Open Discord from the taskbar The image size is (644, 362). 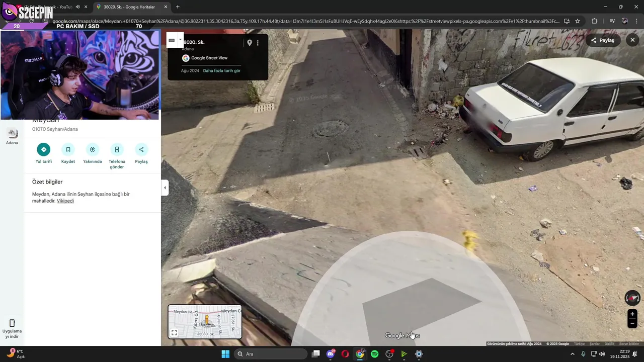(x=331, y=354)
